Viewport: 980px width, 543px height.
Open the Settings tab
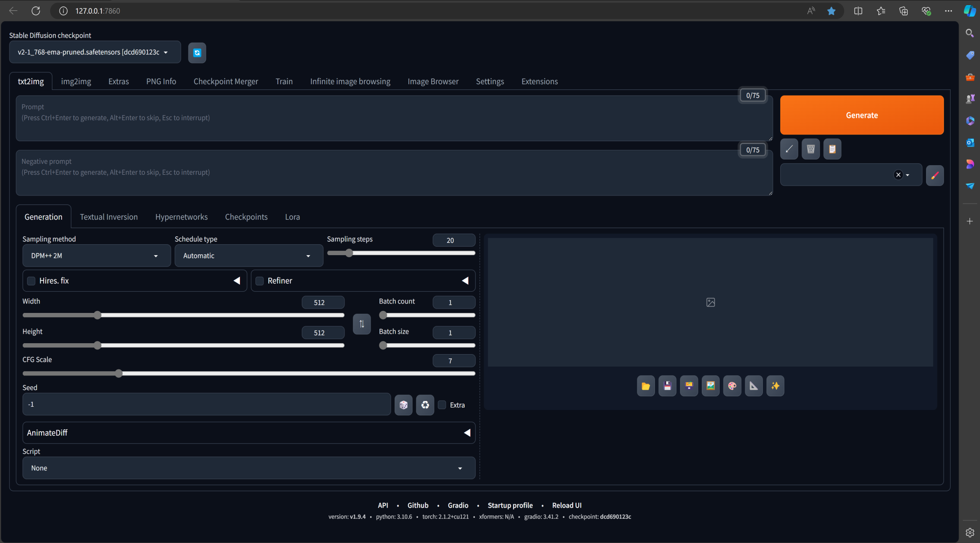(x=490, y=81)
